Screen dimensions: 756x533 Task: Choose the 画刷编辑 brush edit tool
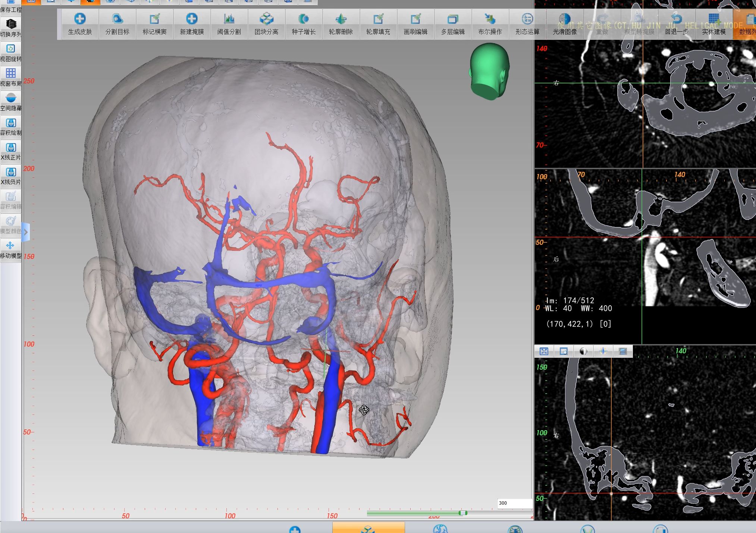tap(415, 24)
